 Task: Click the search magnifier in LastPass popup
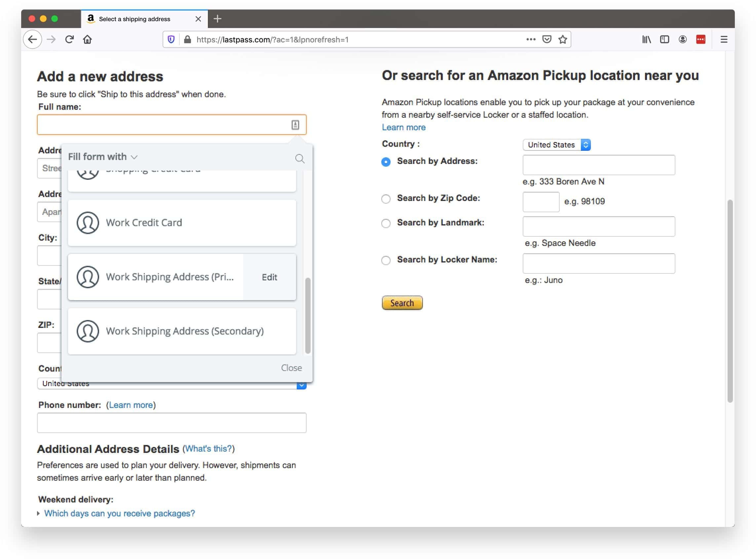pos(299,158)
